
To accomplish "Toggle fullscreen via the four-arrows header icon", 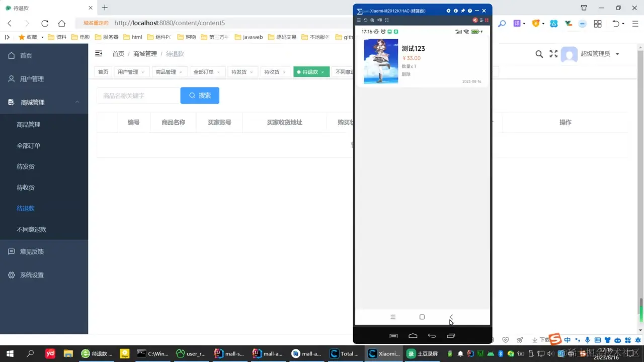I will coord(553,54).
